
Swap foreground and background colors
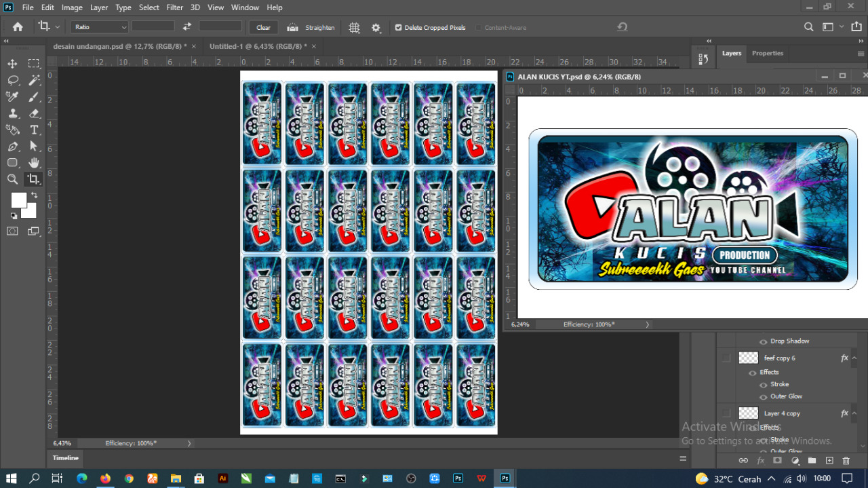[x=34, y=195]
